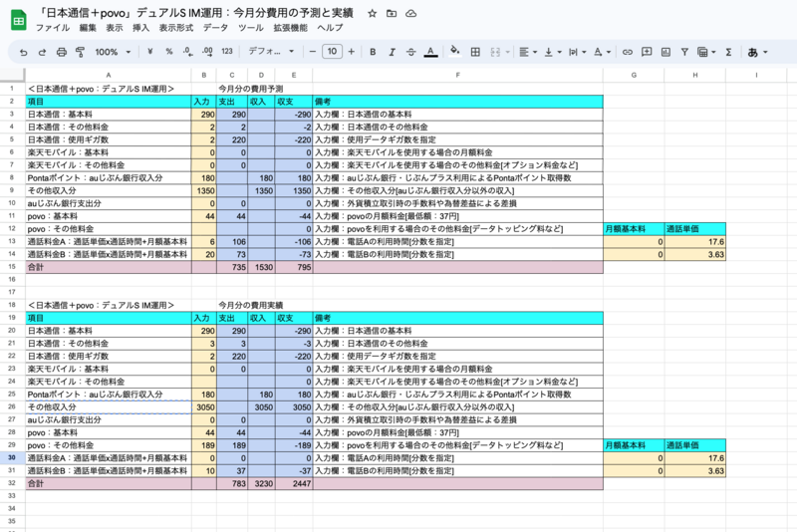This screenshot has width=797, height=532.
Task: Select '今月分の費用実績' heading cell
Action: [x=251, y=305]
